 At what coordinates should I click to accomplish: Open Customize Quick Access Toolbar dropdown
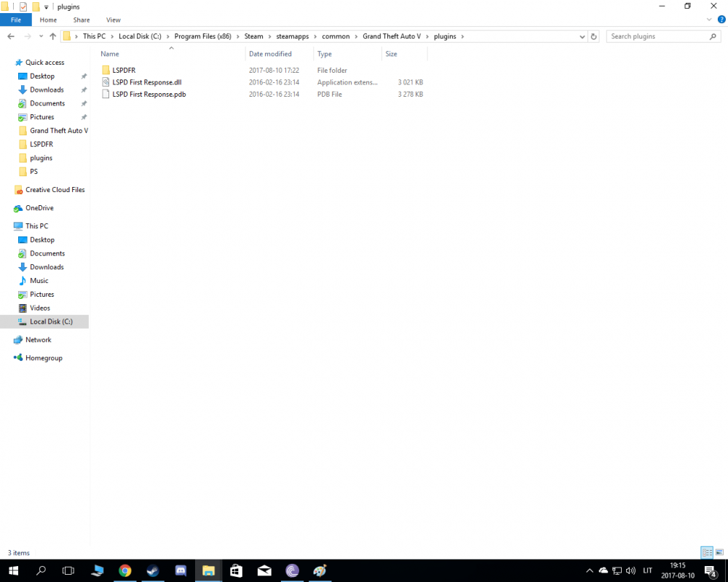tap(46, 7)
